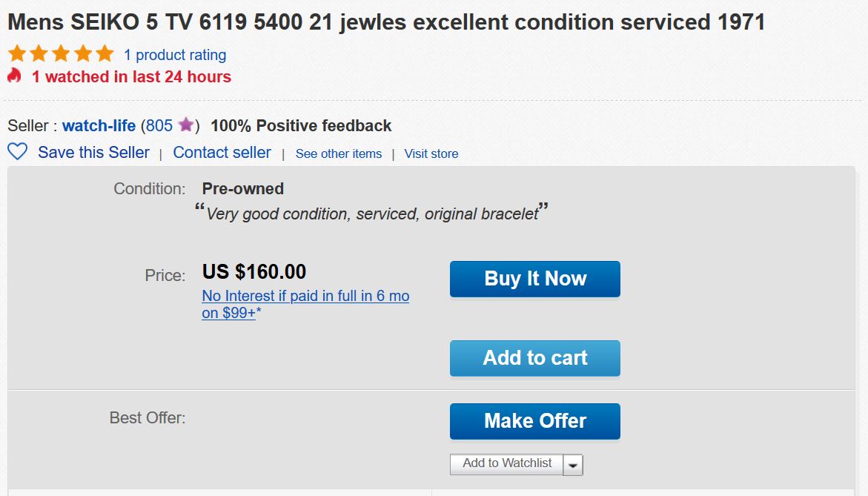Click the first orange rating star
The image size is (868, 496).
tap(17, 54)
